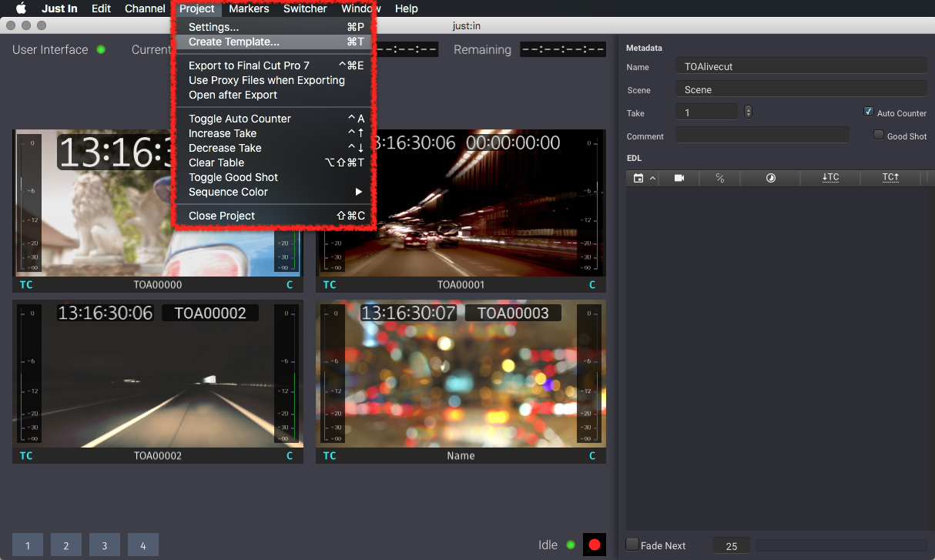The width and height of the screenshot is (935, 560).
Task: Open the Help menu
Action: click(406, 8)
